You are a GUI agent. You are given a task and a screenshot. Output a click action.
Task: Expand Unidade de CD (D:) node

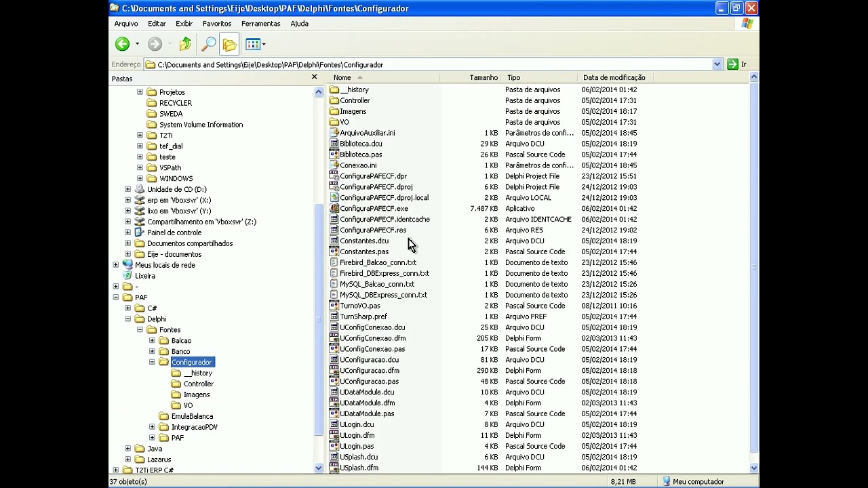click(128, 189)
